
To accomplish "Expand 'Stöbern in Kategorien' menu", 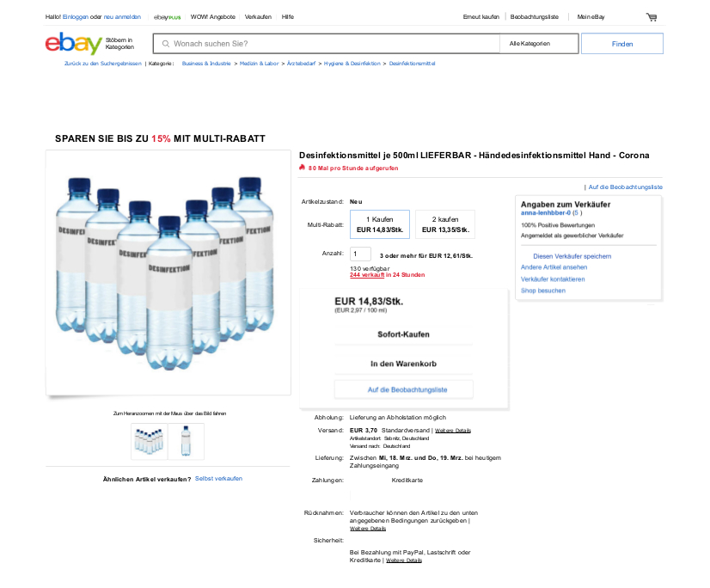I will pyautogui.click(x=119, y=44).
